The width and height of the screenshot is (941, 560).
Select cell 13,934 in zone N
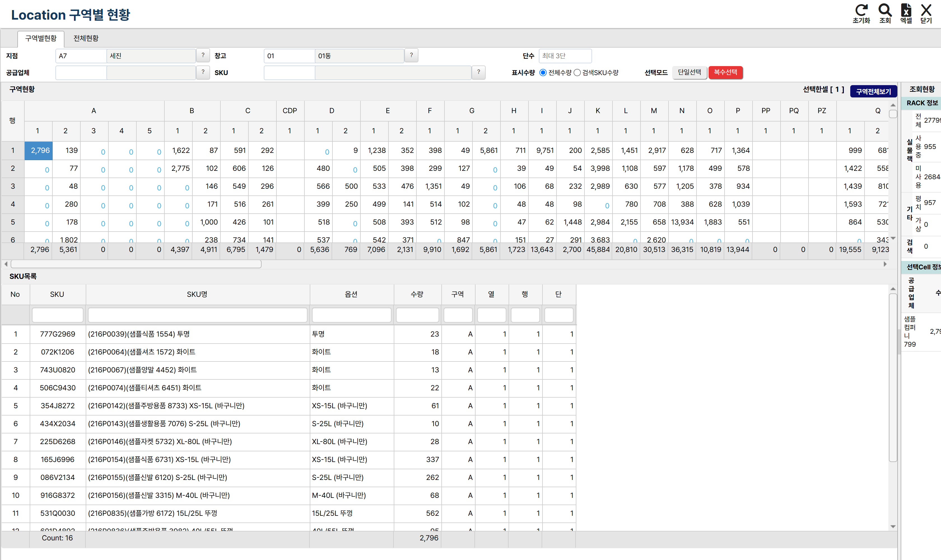point(683,222)
